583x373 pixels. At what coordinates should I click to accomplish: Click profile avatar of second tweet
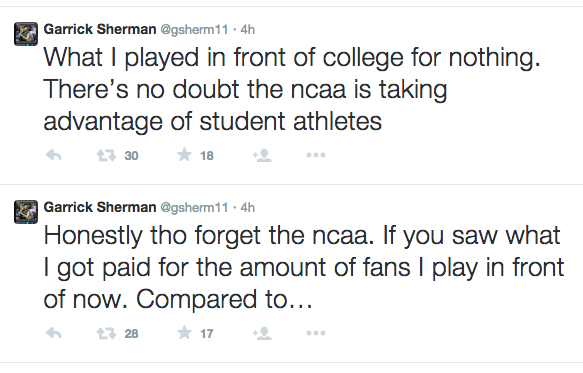pos(26,212)
